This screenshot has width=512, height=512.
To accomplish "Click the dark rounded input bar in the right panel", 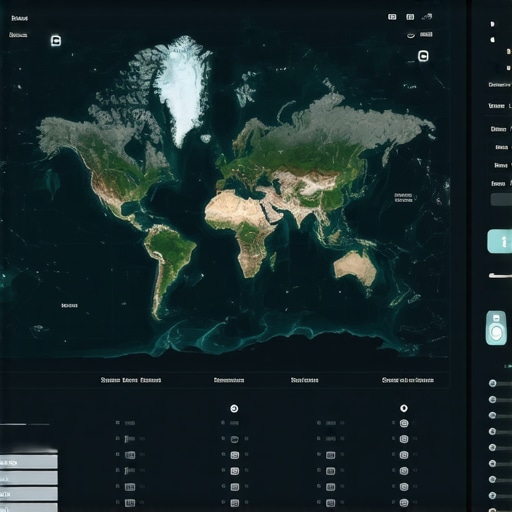I will tap(501, 199).
